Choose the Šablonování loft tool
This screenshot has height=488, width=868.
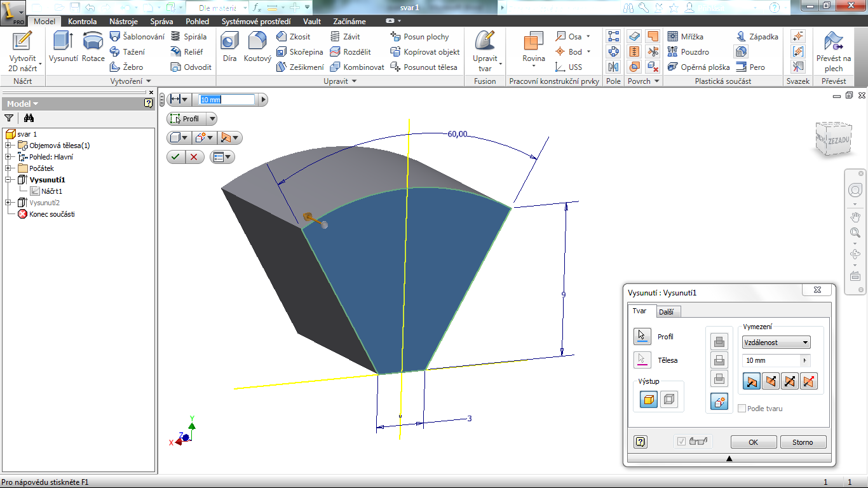137,37
